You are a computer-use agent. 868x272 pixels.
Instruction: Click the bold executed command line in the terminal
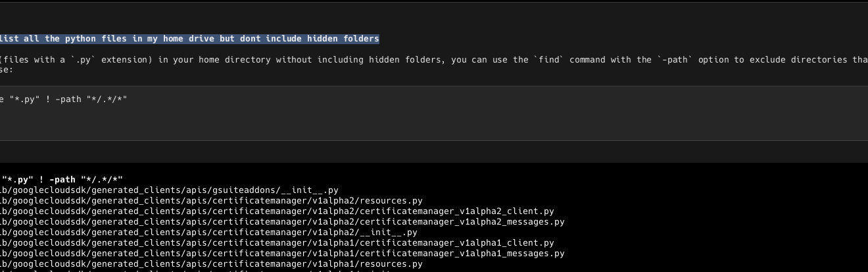62,180
